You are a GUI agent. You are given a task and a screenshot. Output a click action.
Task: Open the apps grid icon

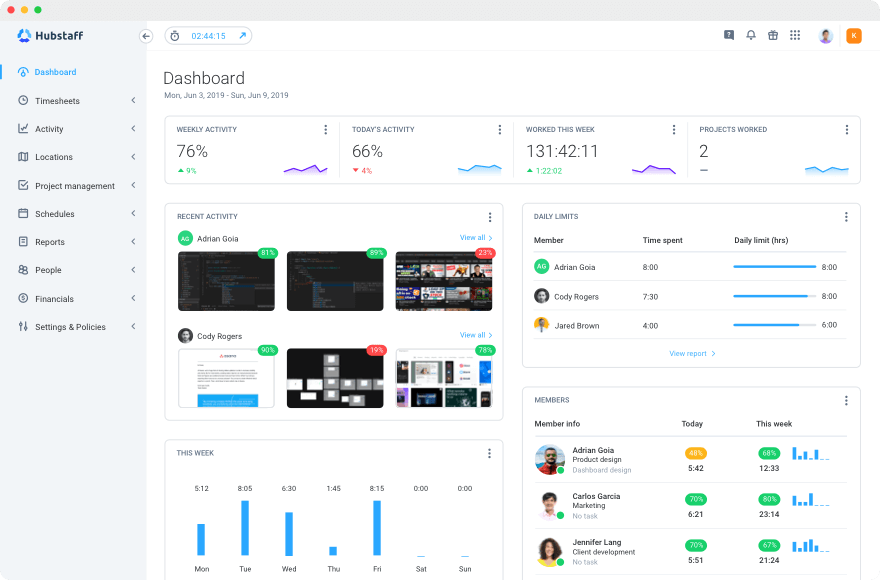(x=795, y=34)
